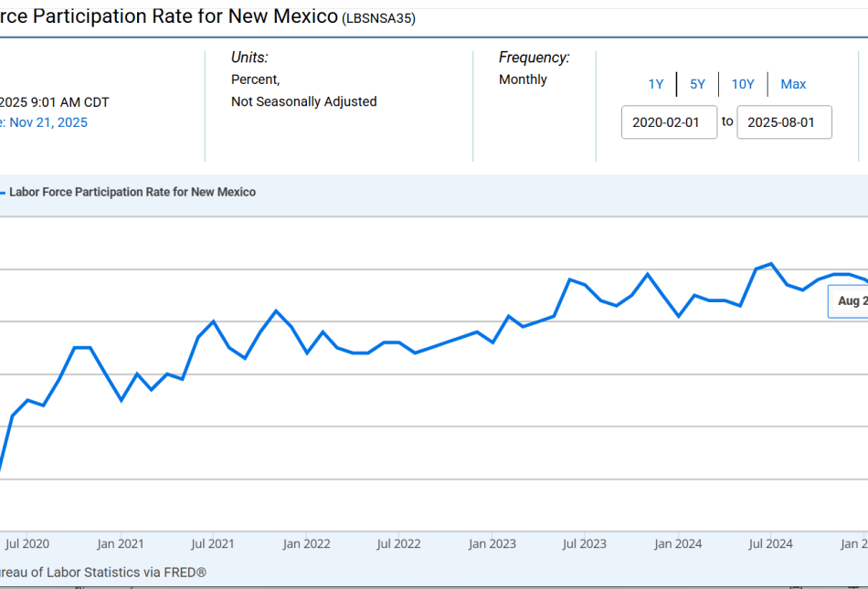Switch chart to 5Y range
The width and height of the screenshot is (868, 589).
click(x=697, y=84)
